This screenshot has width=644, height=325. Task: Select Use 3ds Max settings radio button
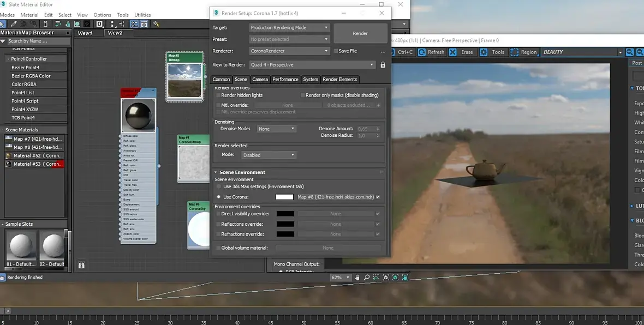(218, 186)
